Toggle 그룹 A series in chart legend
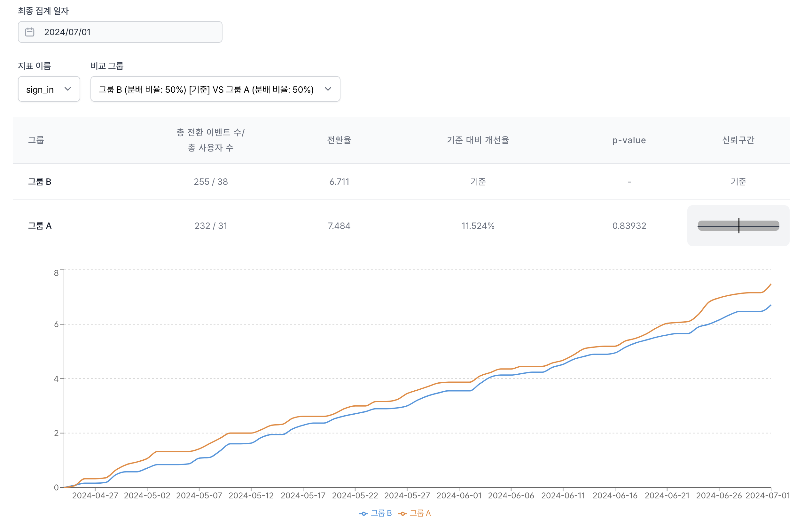This screenshot has width=812, height=523. pos(420,513)
